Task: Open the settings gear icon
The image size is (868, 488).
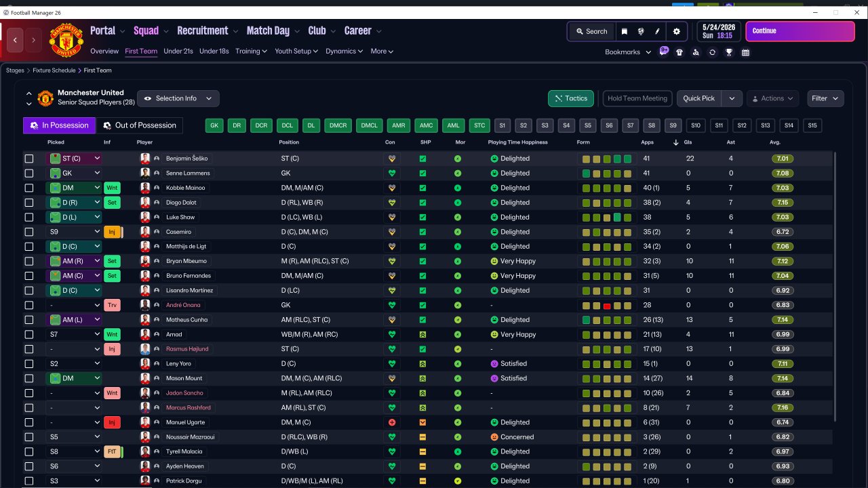Action: click(676, 31)
